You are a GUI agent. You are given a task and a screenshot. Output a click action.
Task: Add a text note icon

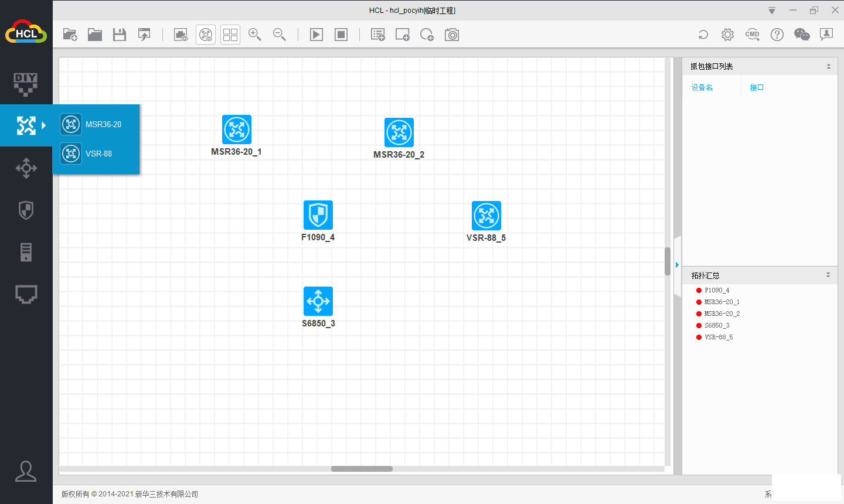click(378, 35)
